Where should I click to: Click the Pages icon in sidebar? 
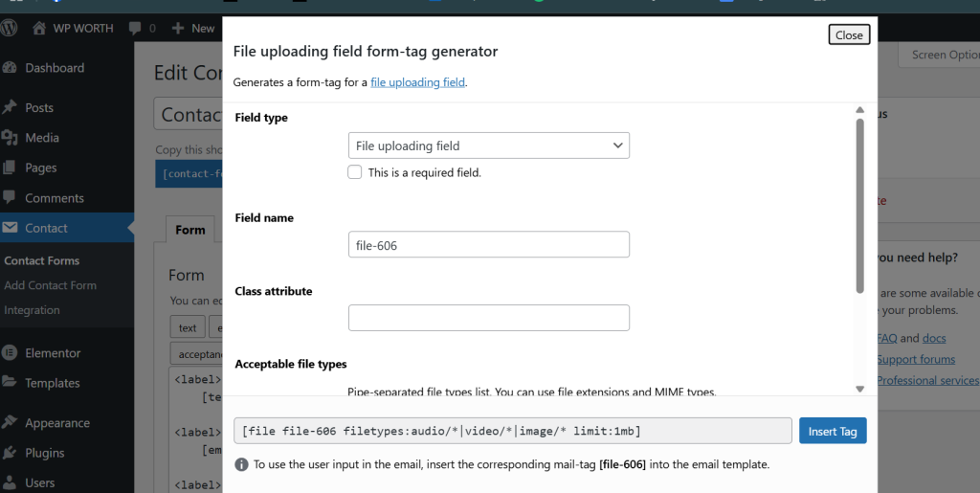pos(10,168)
